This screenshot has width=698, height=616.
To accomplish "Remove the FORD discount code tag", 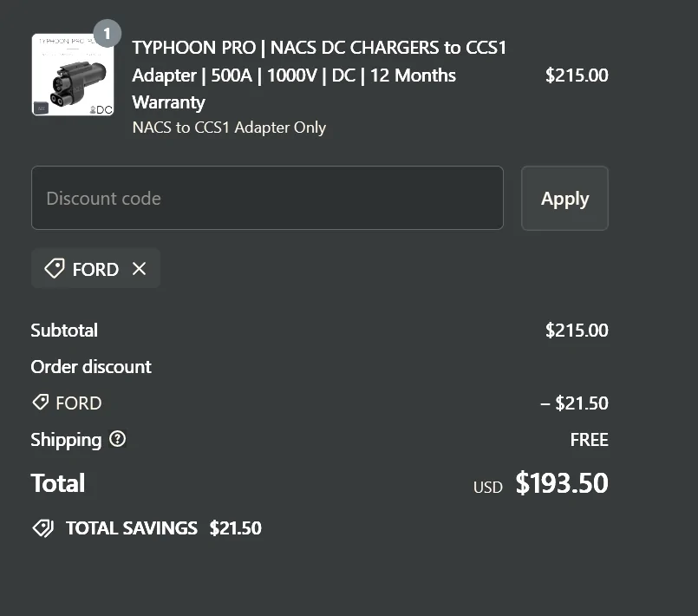I will (x=140, y=269).
